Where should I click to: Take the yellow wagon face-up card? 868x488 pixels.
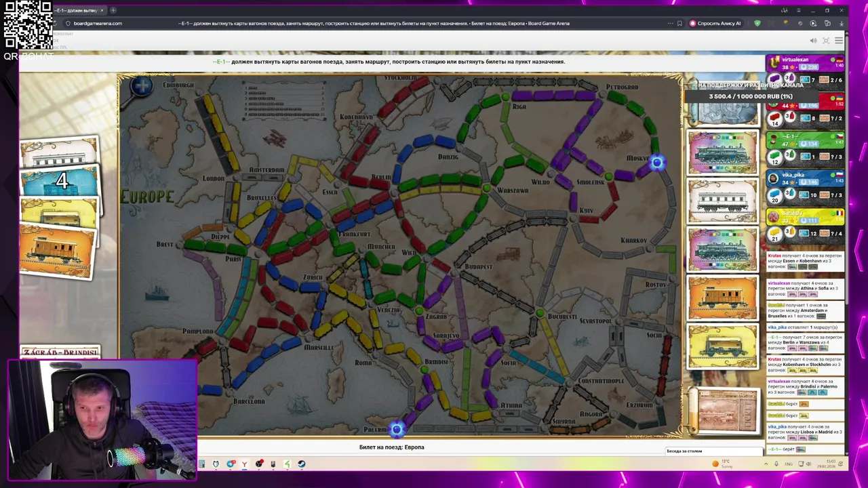click(723, 346)
